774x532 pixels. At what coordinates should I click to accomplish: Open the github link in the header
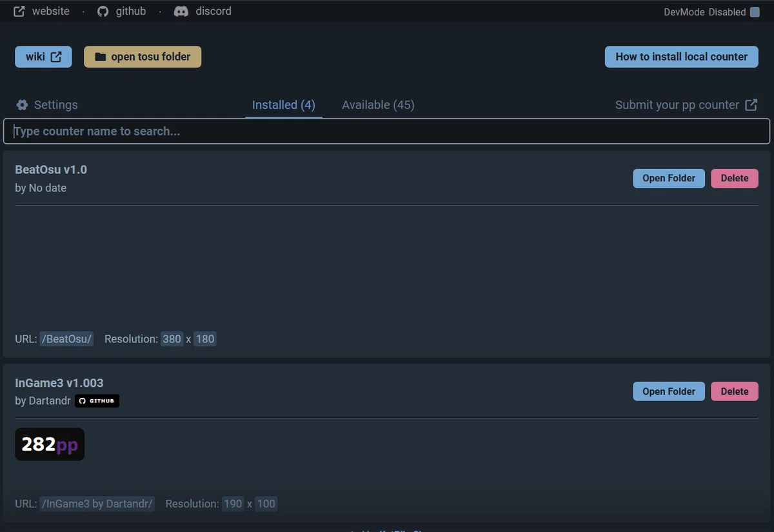click(x=121, y=12)
